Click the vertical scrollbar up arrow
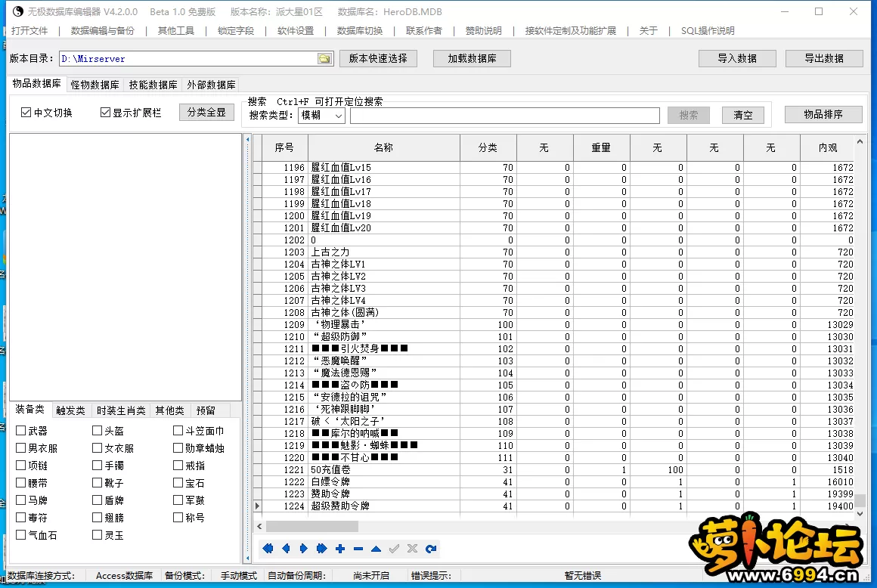Viewport: 877px width, 588px height. [x=860, y=141]
